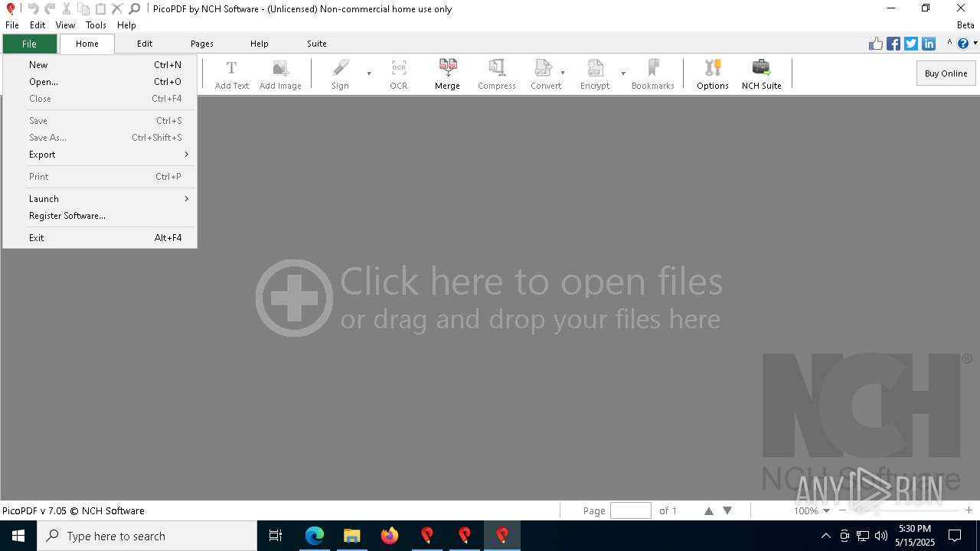This screenshot has width=980, height=551.
Task: Click the blue Help question icon
Action: [963, 44]
